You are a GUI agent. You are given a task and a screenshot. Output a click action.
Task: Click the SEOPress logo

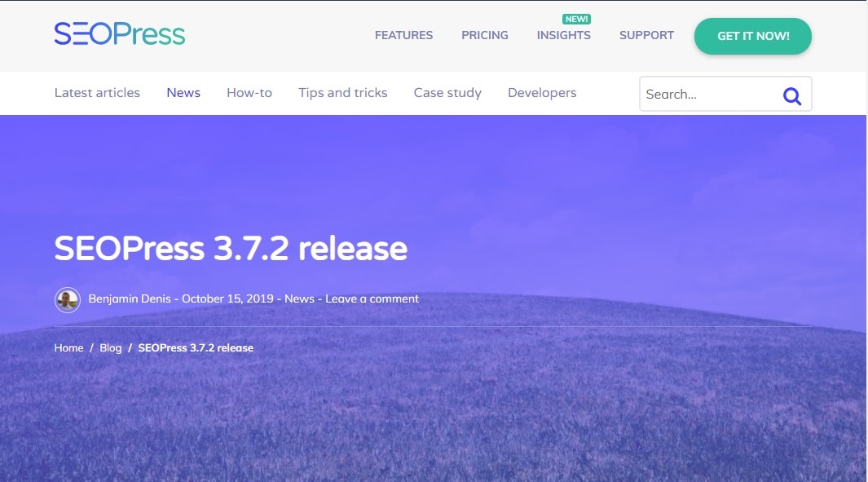(x=120, y=34)
